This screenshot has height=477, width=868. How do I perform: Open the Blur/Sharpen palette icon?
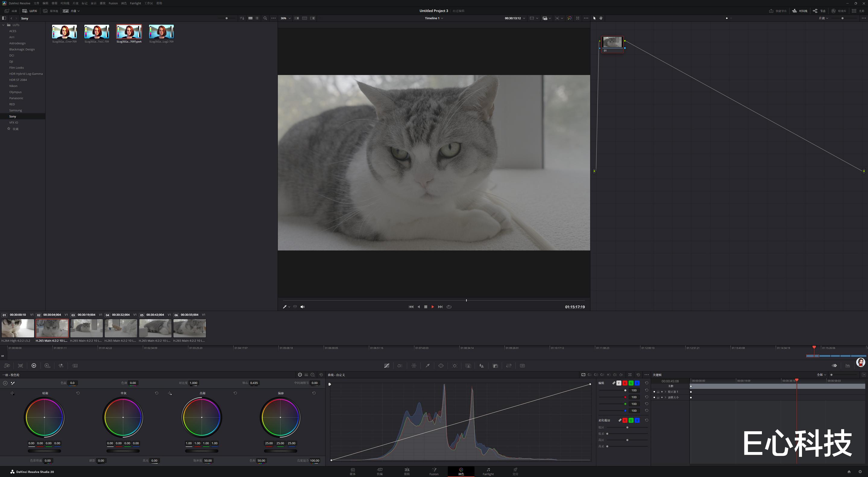click(x=482, y=366)
